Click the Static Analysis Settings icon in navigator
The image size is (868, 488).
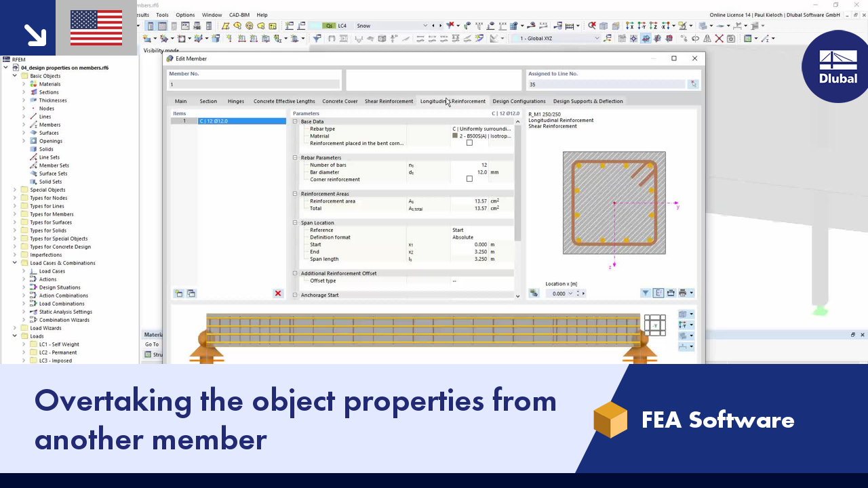(x=34, y=312)
